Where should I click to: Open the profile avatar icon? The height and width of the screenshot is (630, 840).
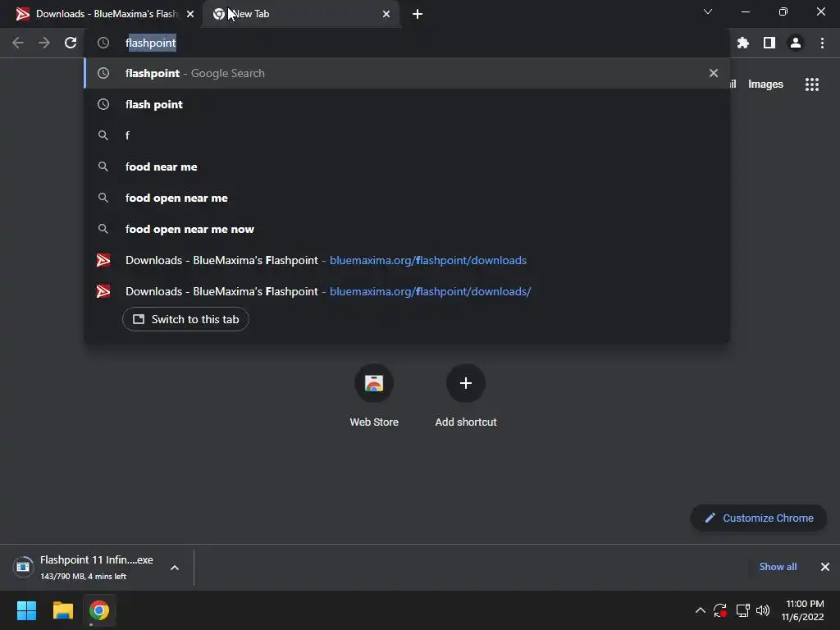pyautogui.click(x=796, y=43)
